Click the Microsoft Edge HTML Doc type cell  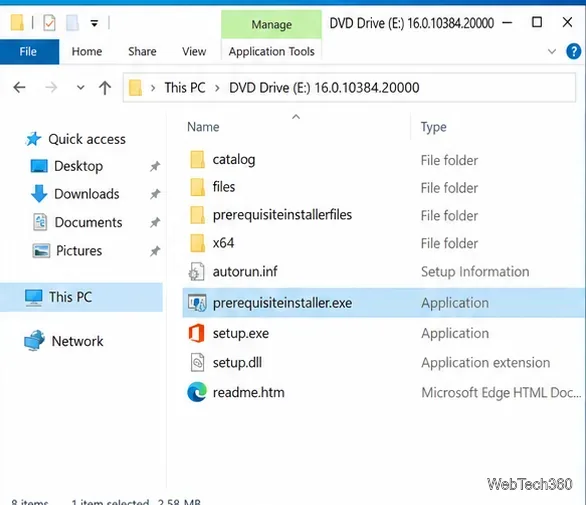click(x=501, y=393)
